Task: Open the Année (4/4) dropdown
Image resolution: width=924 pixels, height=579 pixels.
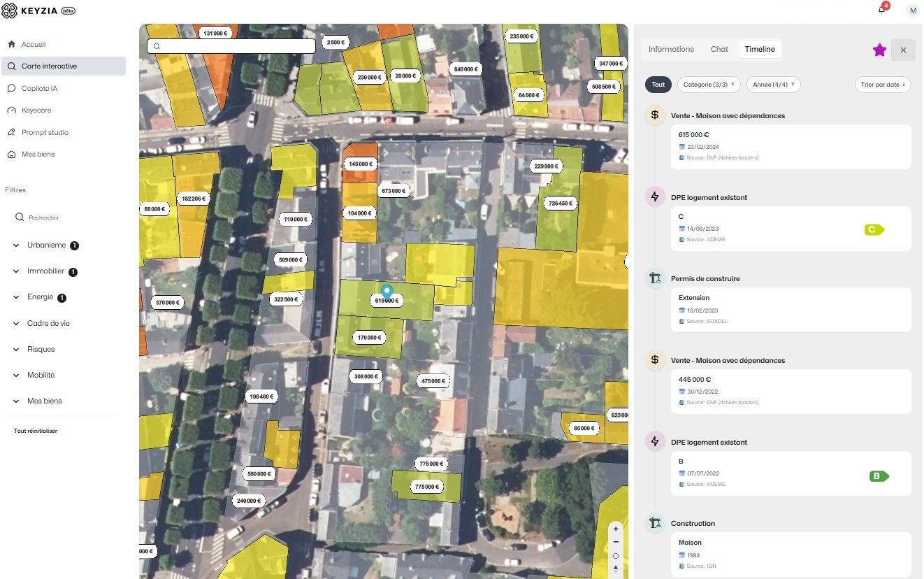Action: point(773,83)
